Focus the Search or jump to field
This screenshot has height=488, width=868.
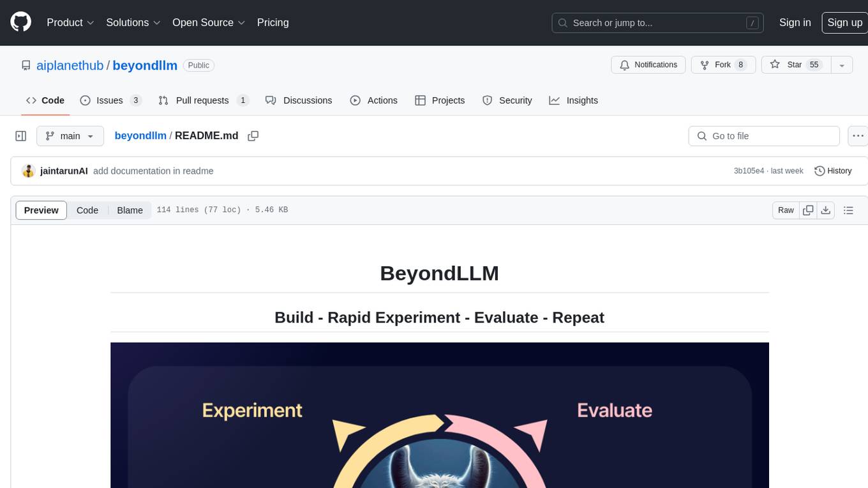[x=659, y=22]
